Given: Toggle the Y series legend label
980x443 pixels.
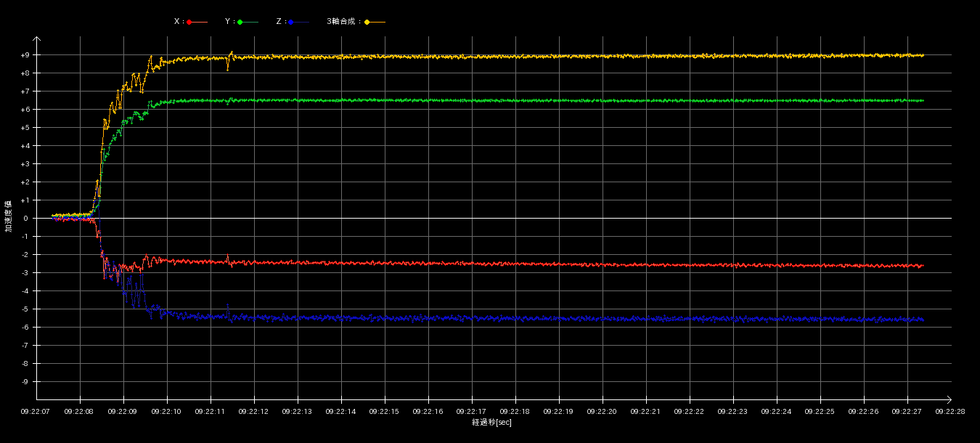Looking at the screenshot, I should click(229, 22).
